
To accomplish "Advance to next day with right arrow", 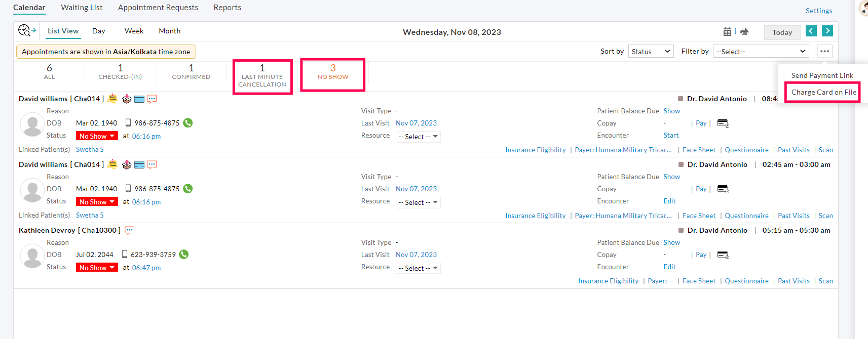I will [827, 31].
